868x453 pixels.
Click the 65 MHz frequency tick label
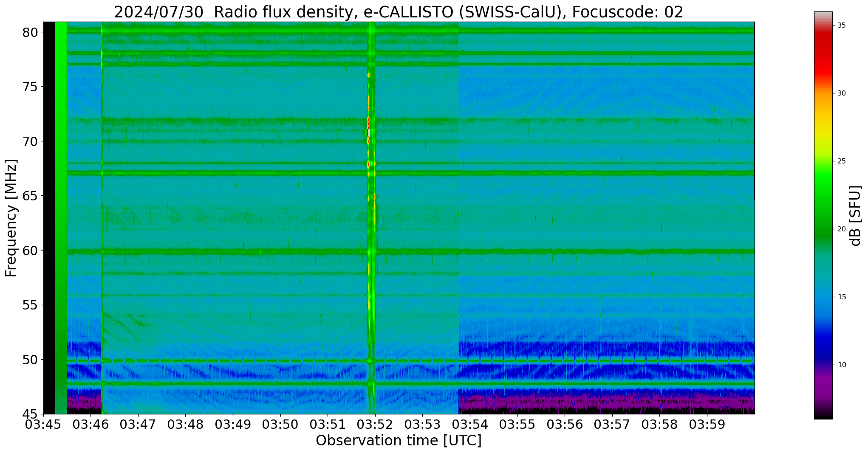(31, 196)
